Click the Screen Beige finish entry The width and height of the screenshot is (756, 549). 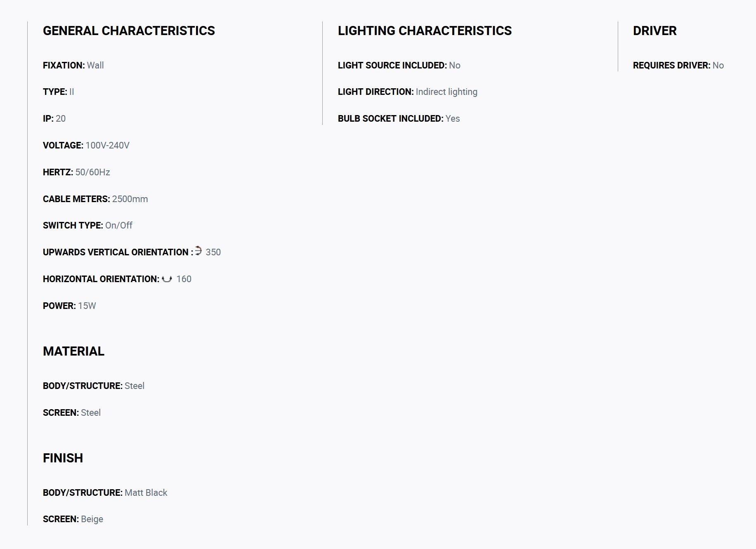[x=73, y=519]
